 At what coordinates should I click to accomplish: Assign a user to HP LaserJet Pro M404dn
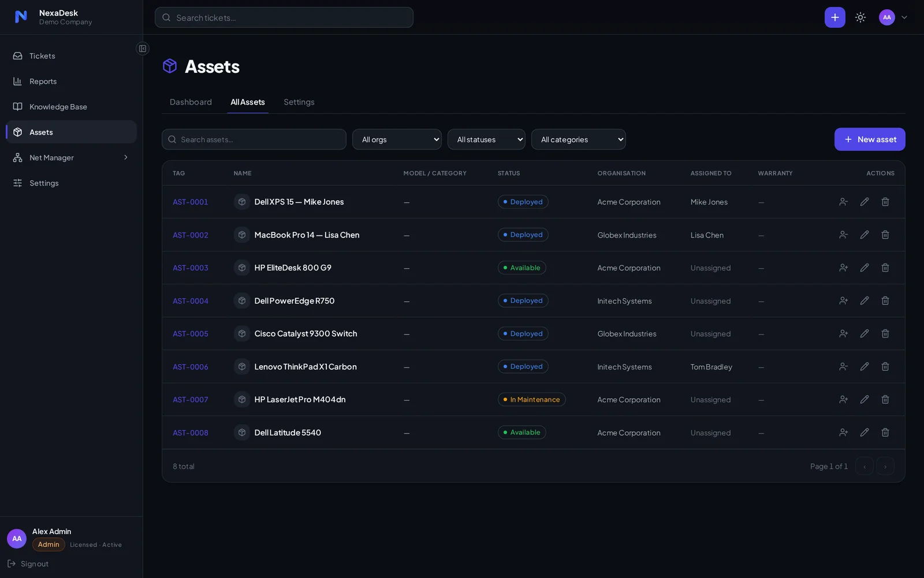[844, 399]
